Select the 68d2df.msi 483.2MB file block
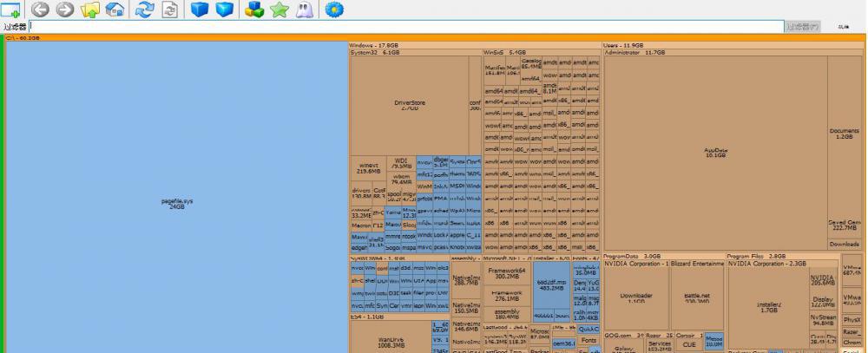The height and width of the screenshot is (353, 868). (551, 285)
